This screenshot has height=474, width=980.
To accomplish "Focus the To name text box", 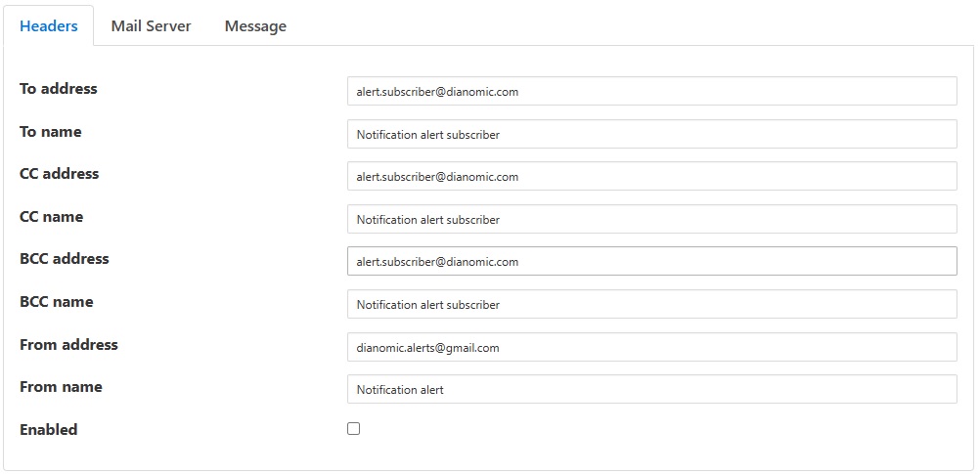I will click(651, 134).
